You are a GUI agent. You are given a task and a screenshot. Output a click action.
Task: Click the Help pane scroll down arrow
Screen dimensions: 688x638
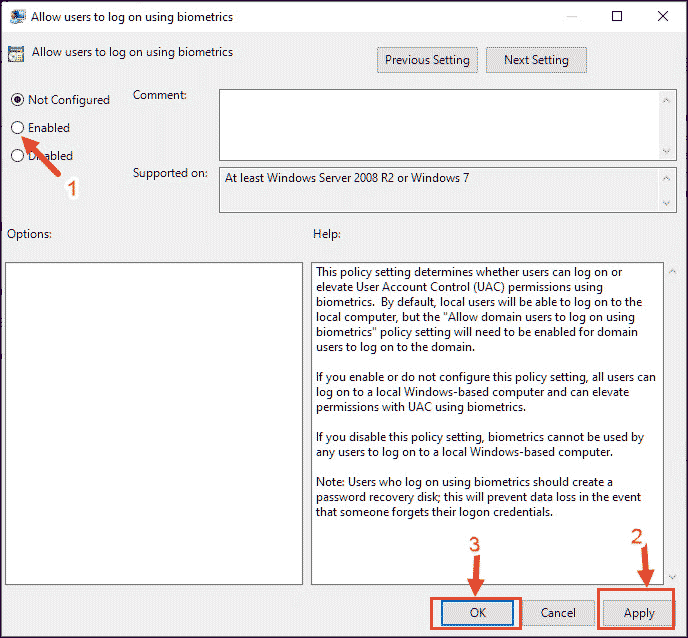pyautogui.click(x=672, y=577)
